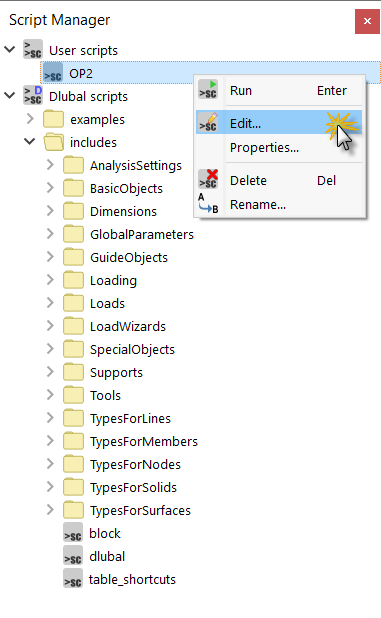Expand the AnalysisSettings folder
This screenshot has width=381, height=618.
(50, 165)
